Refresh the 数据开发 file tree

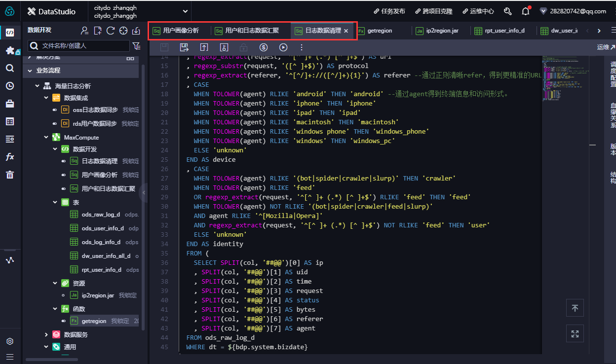[111, 31]
